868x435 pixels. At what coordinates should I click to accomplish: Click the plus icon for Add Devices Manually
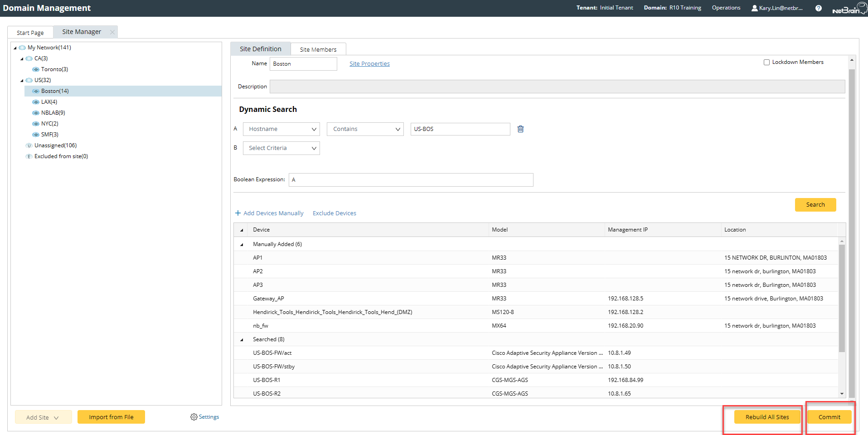(238, 213)
